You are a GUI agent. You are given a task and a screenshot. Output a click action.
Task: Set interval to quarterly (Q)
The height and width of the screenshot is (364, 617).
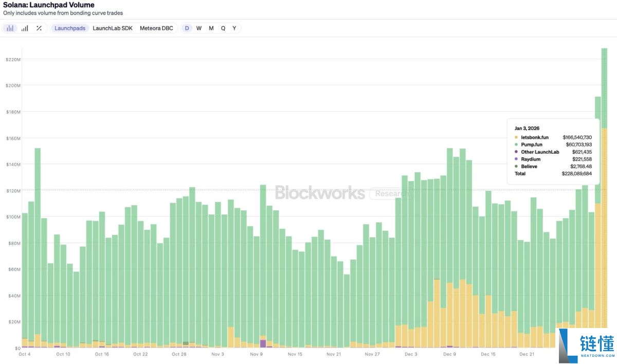223,28
